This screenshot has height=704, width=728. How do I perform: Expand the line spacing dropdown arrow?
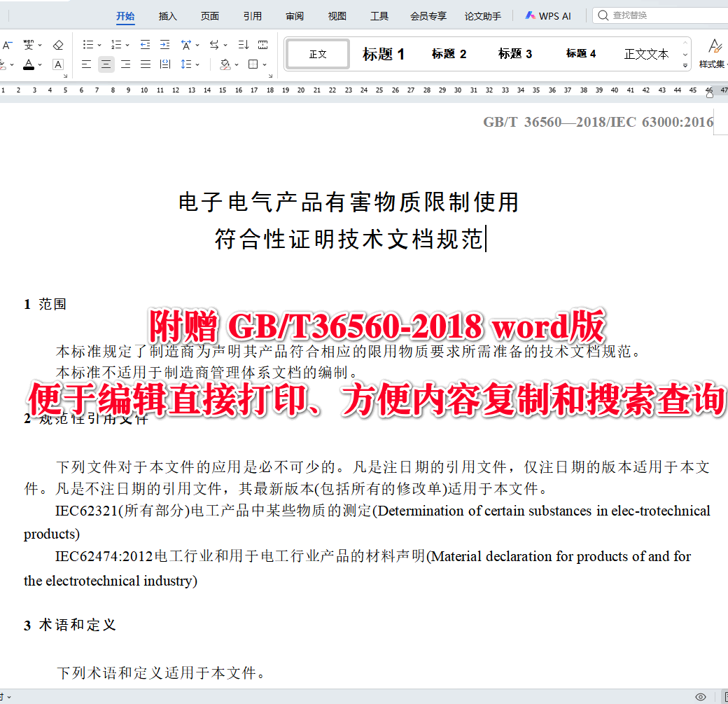pyautogui.click(x=197, y=64)
